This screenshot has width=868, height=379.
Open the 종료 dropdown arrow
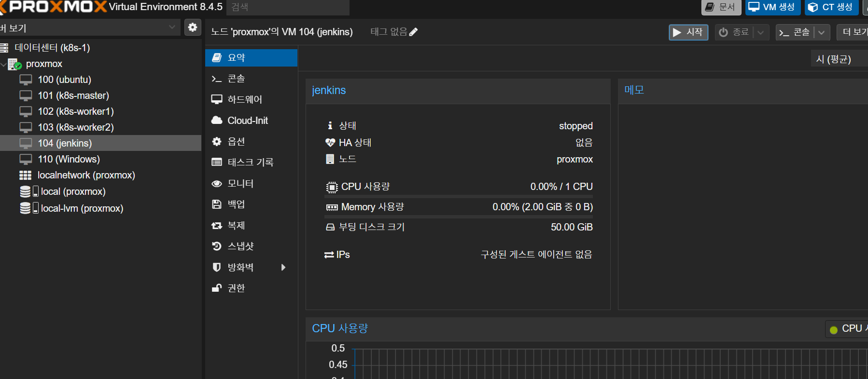(761, 32)
